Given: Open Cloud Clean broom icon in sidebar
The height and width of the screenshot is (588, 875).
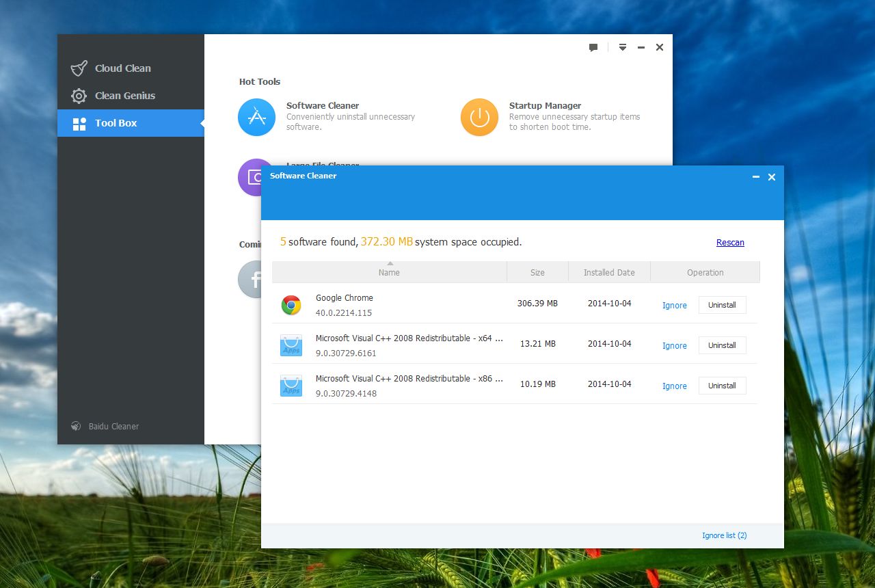Looking at the screenshot, I should pos(79,68).
